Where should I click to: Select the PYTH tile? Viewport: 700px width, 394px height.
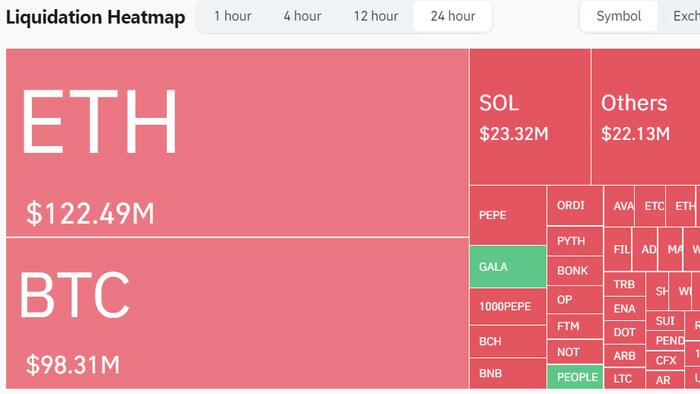[575, 241]
